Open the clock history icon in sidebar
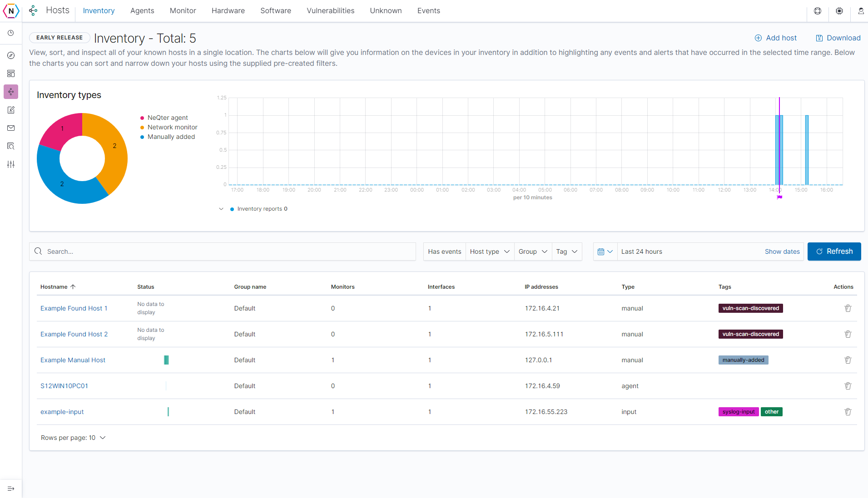 pyautogui.click(x=11, y=33)
